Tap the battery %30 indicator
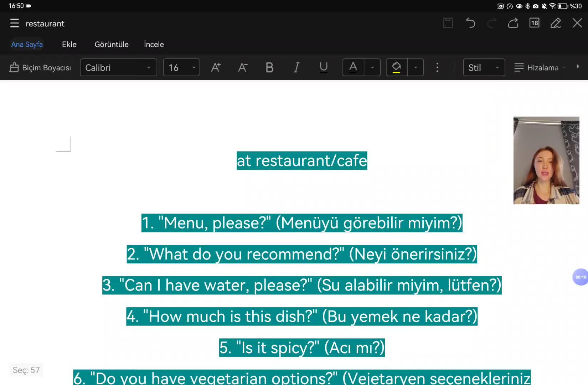 point(570,6)
